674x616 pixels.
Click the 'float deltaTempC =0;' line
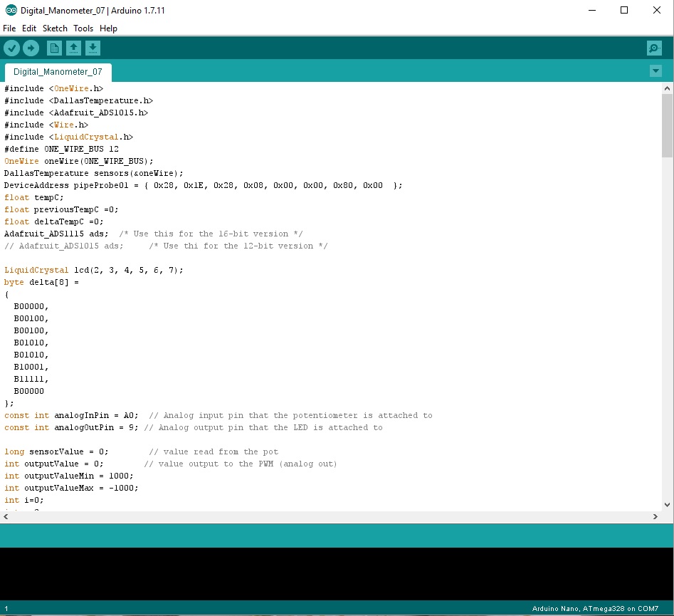point(53,221)
